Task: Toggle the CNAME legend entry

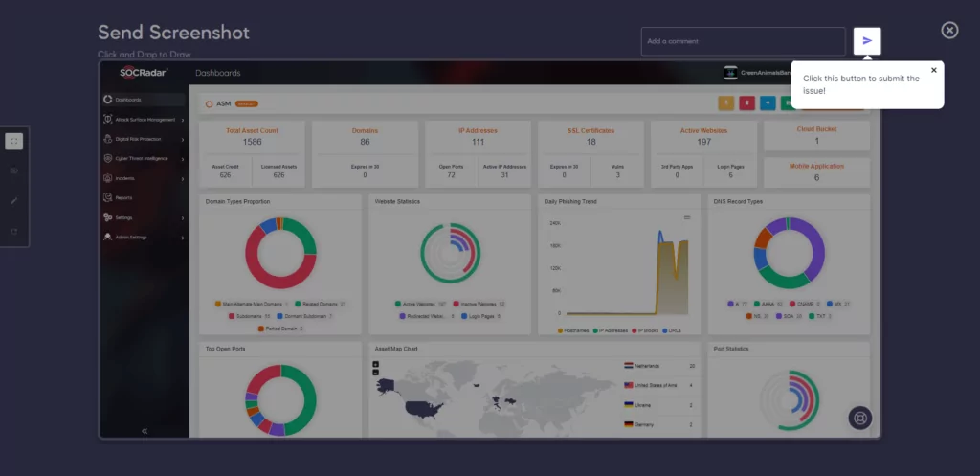Action: pos(804,304)
